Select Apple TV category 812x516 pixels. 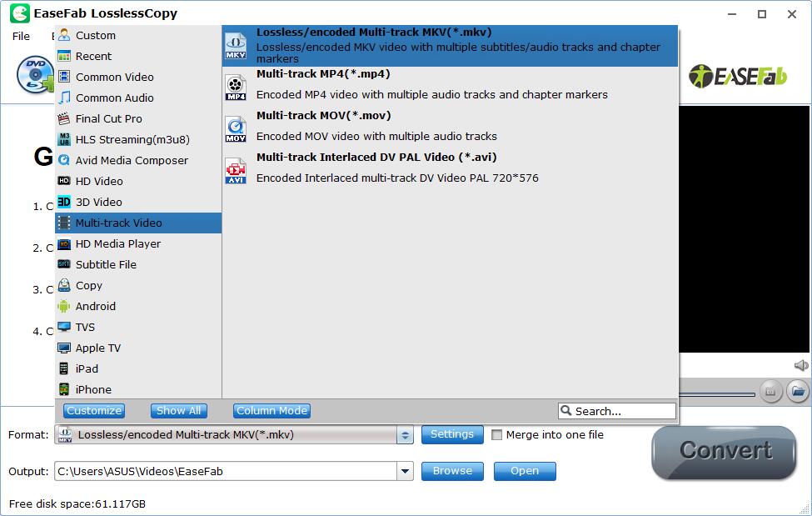point(138,348)
